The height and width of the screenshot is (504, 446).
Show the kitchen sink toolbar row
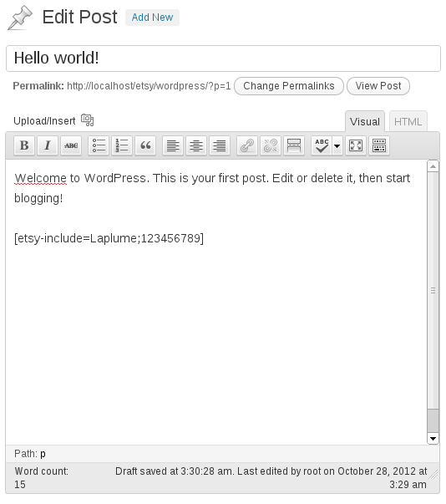[x=379, y=145]
